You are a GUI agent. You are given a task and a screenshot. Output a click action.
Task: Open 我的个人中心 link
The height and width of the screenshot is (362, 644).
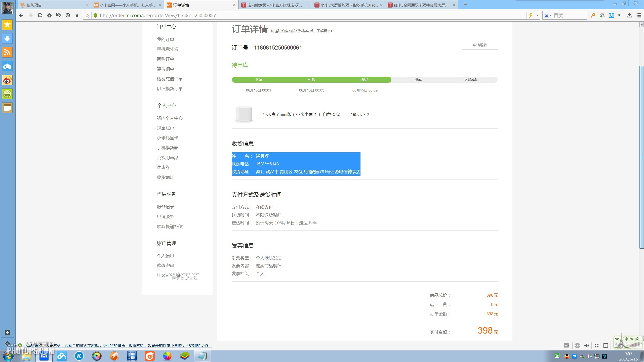[170, 118]
